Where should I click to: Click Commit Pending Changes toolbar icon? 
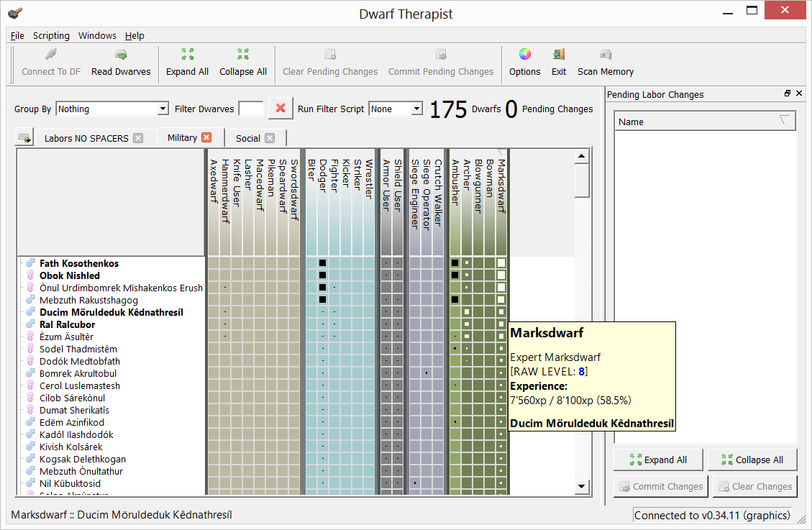click(x=441, y=55)
